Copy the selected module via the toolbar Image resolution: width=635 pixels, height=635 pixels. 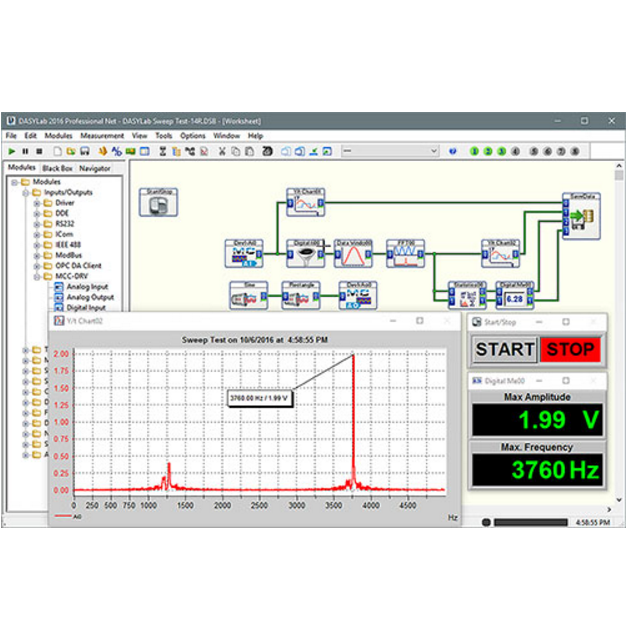pos(235,151)
